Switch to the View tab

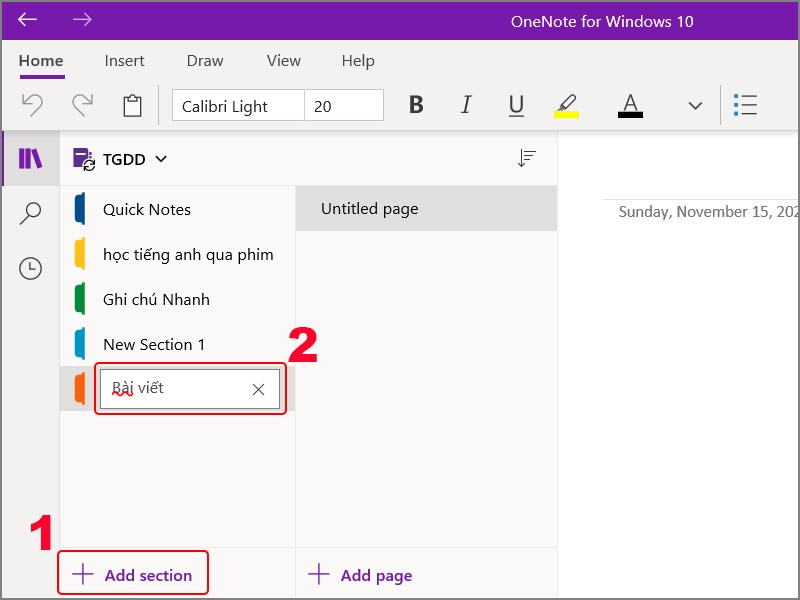[284, 61]
